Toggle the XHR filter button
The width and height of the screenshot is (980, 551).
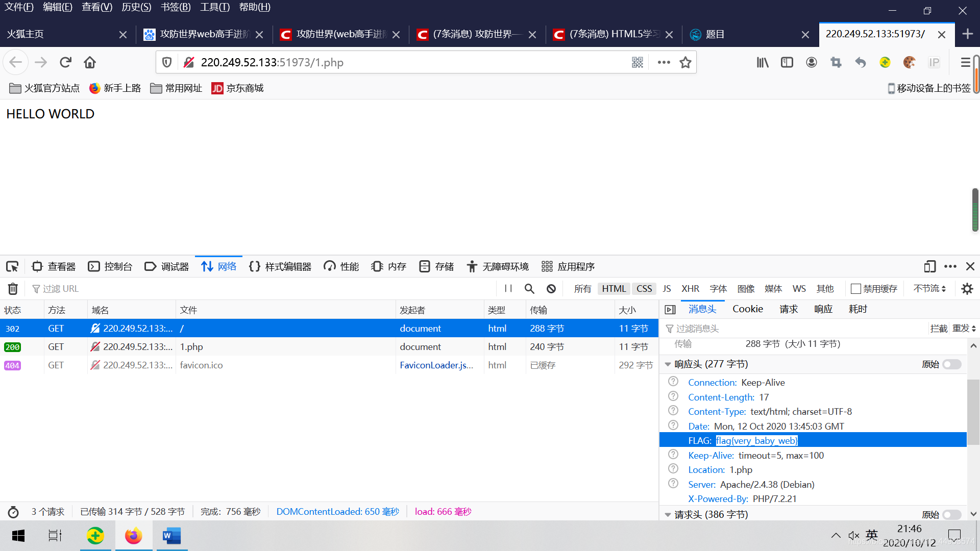pos(690,289)
